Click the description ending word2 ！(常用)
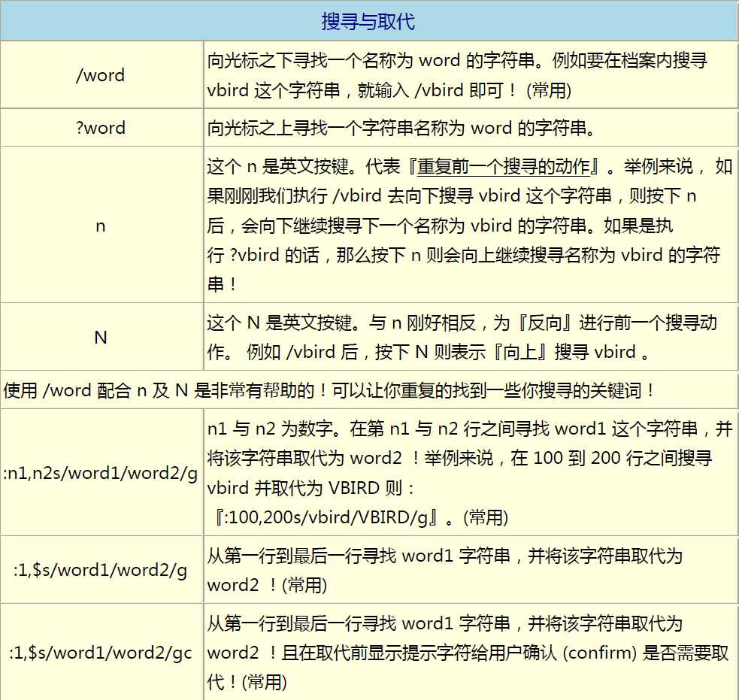The height and width of the screenshot is (700, 739). (x=471, y=570)
